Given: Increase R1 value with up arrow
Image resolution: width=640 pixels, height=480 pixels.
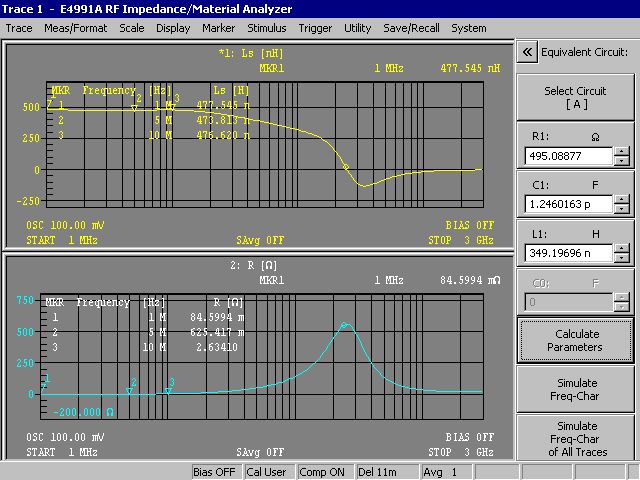Looking at the screenshot, I should (x=621, y=151).
